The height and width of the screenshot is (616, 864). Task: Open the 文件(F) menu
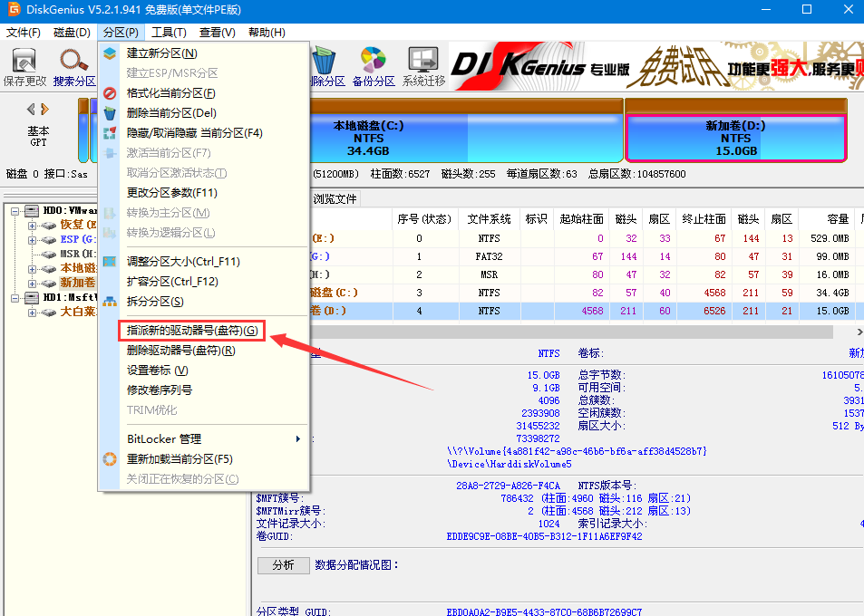(24, 33)
